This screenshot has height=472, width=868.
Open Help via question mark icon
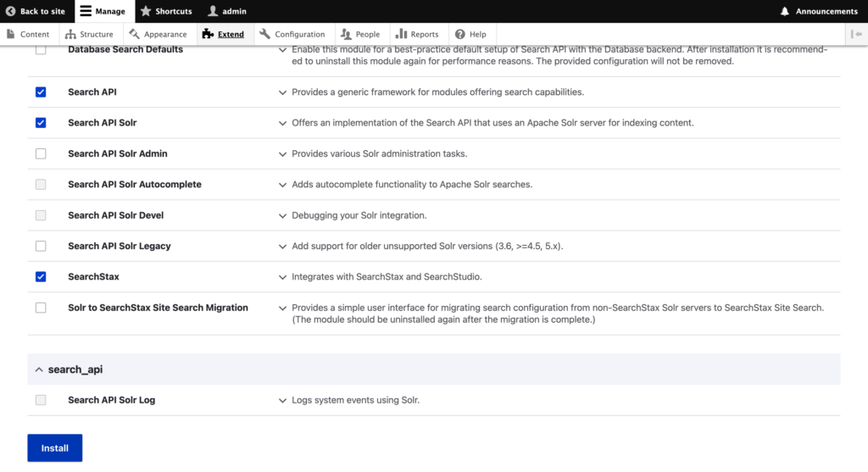coord(460,34)
